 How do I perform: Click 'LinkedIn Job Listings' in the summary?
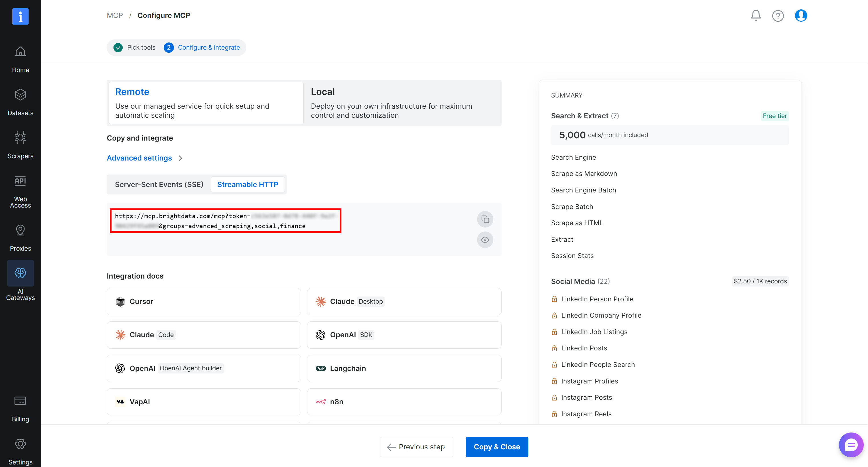[594, 332]
